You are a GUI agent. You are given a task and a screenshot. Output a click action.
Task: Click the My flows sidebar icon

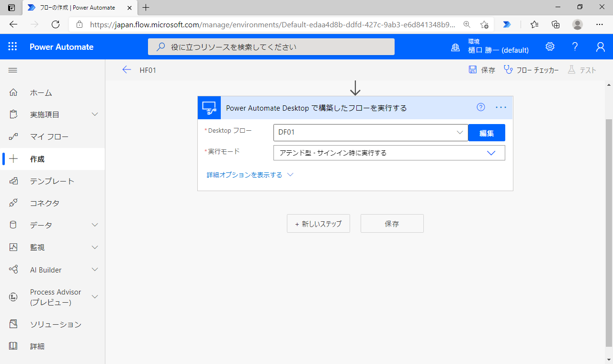click(x=13, y=136)
